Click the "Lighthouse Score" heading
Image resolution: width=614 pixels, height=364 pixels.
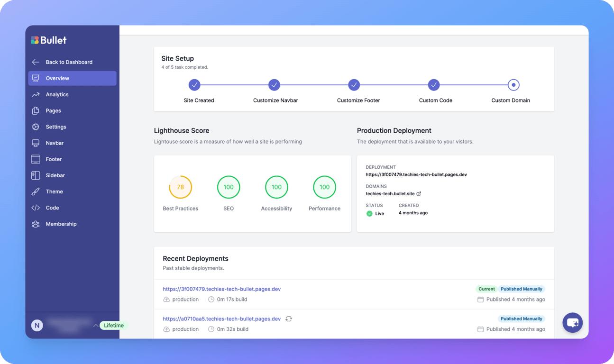tap(182, 131)
